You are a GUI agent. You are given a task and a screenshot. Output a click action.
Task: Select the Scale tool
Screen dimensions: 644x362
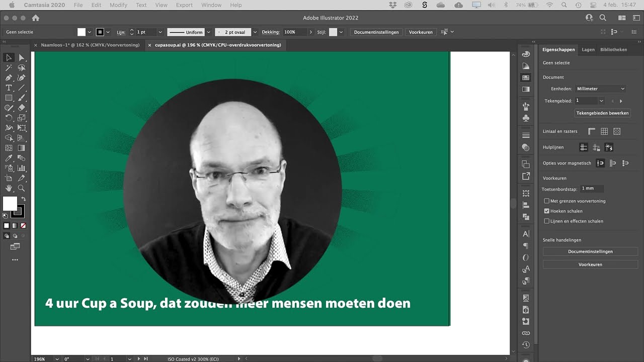22,118
